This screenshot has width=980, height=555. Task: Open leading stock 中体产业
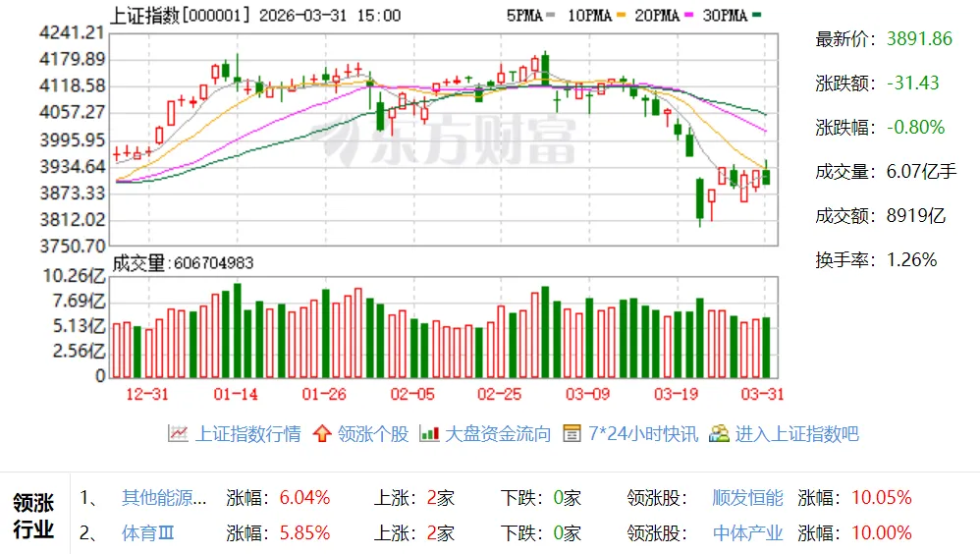coord(747,533)
